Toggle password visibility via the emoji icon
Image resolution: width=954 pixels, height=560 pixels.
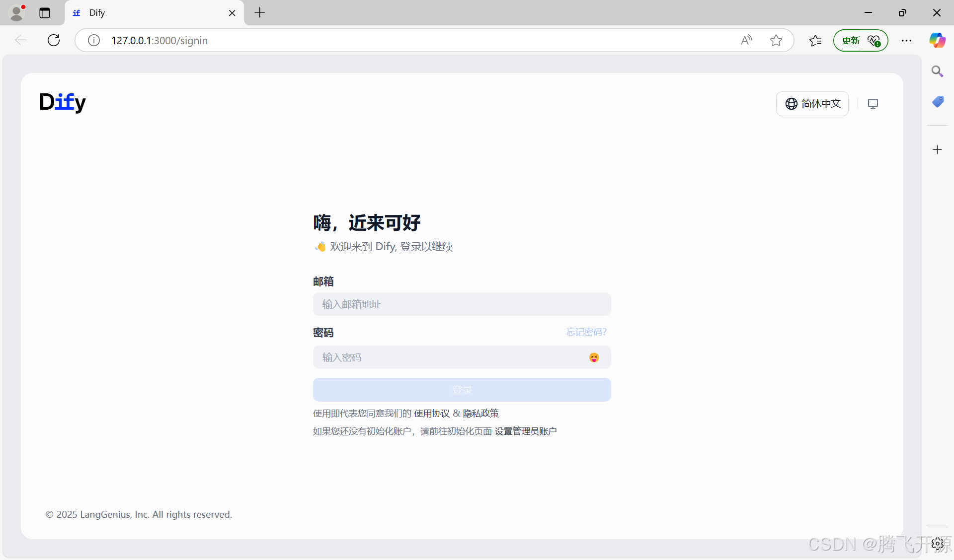point(594,357)
